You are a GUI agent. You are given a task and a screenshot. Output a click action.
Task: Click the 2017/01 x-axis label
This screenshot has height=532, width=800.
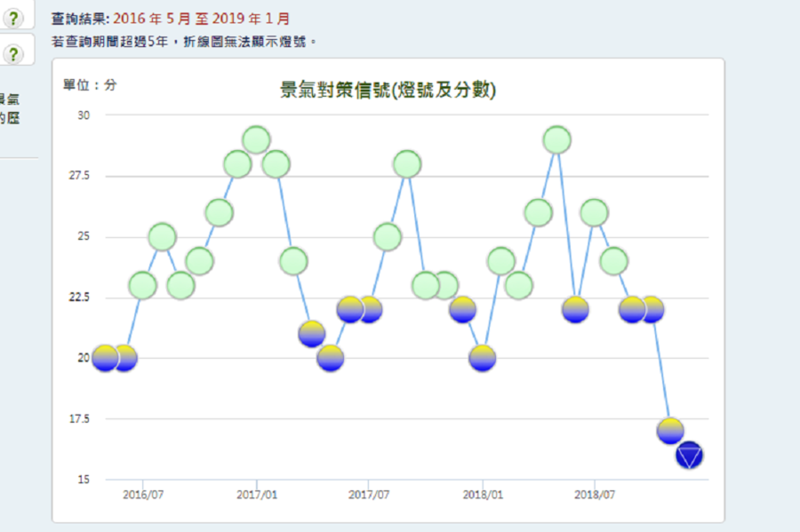256,494
